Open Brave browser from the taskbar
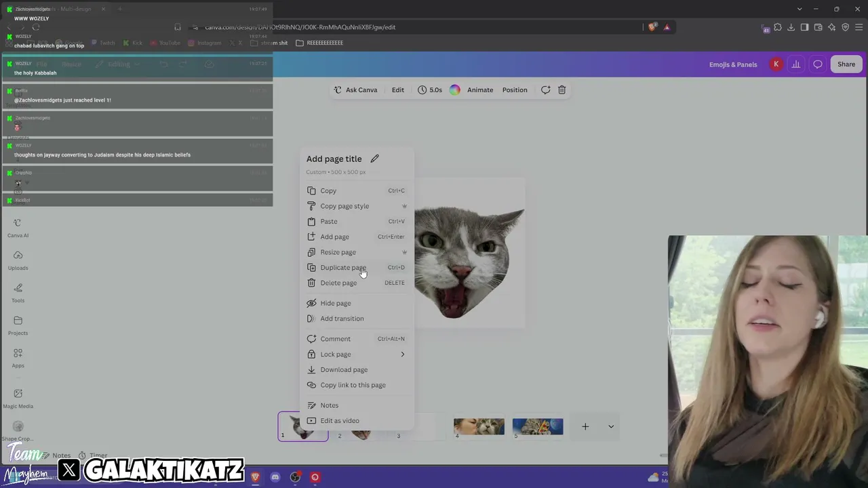This screenshot has height=488, width=868. pos(255,477)
